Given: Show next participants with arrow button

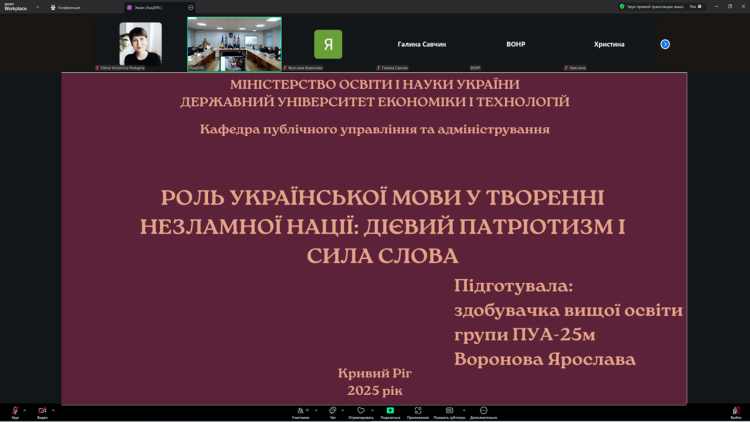Looking at the screenshot, I should pos(665,44).
